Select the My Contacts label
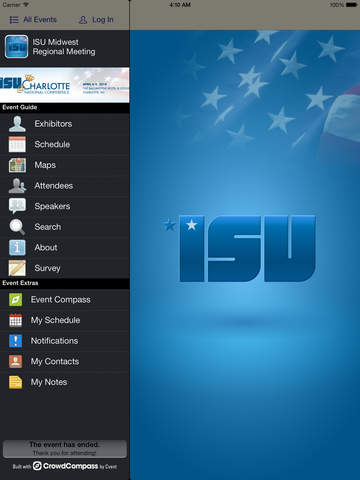Screen dimensions: 360x480 click(x=55, y=361)
